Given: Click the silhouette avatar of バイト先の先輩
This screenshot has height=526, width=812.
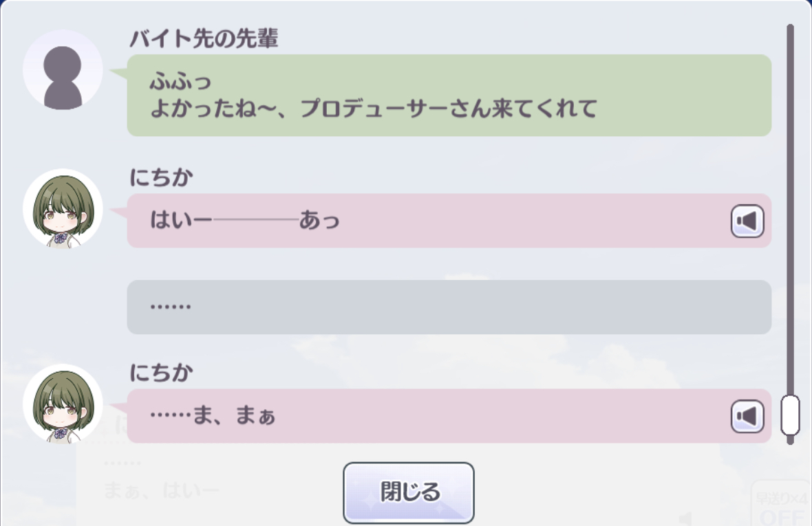Looking at the screenshot, I should (63, 70).
